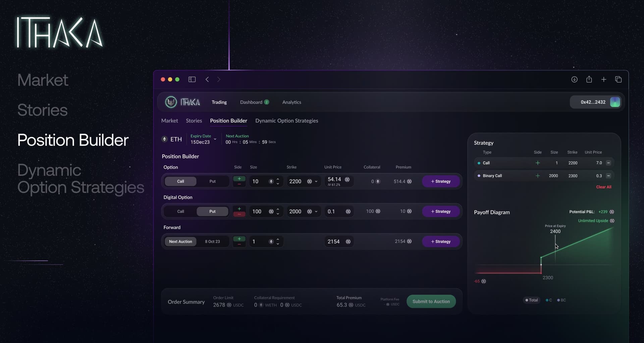Click currency icon beside Digital unit price 0.1
Image resolution: width=644 pixels, height=343 pixels.
[348, 211]
